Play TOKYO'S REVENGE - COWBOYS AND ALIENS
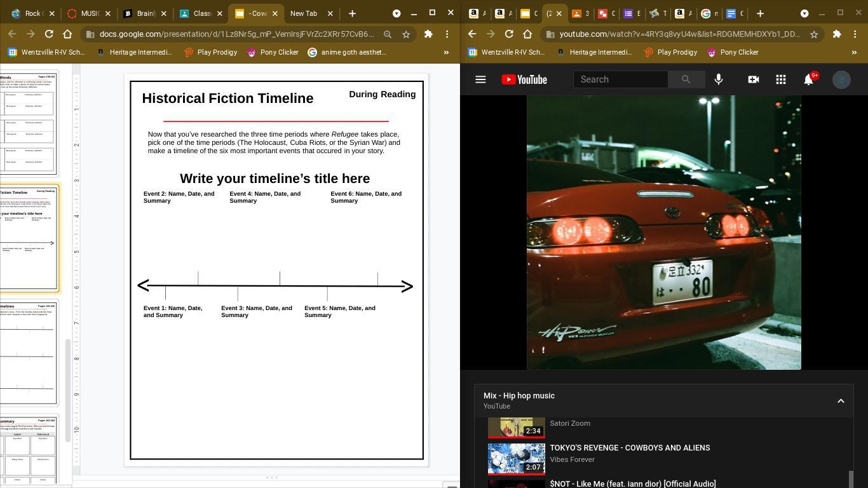The height and width of the screenshot is (488, 868). click(629, 448)
